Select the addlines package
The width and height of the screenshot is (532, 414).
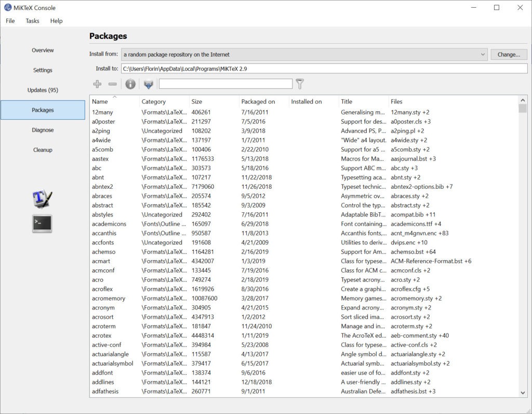click(x=103, y=382)
